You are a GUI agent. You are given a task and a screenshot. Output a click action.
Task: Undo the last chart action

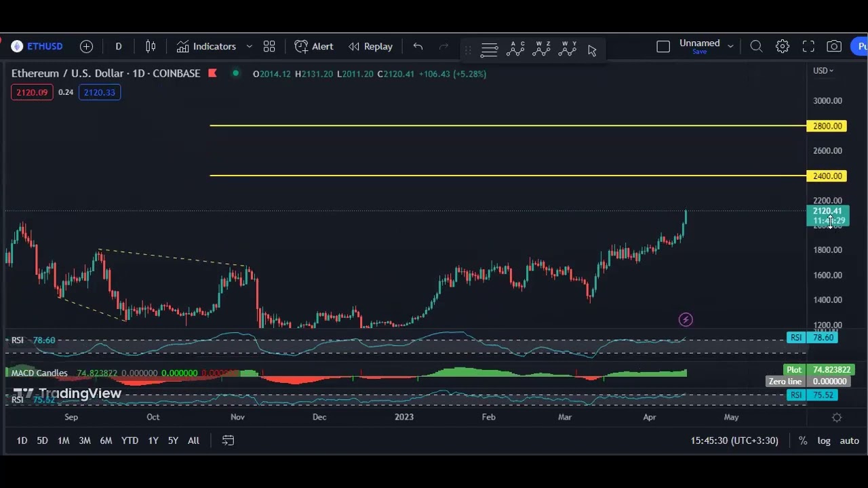pos(418,46)
